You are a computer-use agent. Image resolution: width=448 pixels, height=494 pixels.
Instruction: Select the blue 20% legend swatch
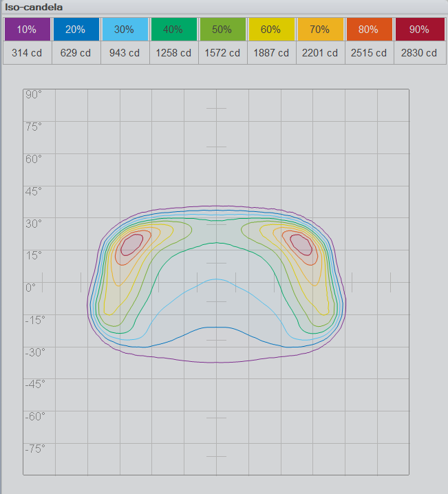click(76, 30)
